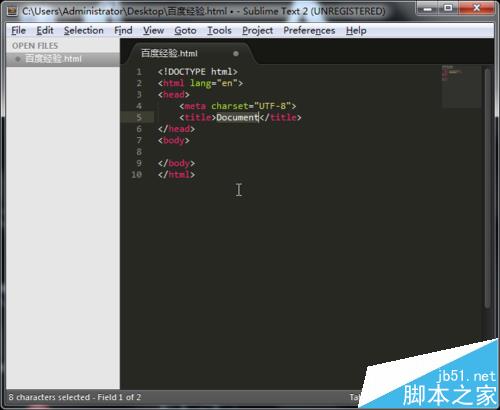Image resolution: width=500 pixels, height=410 pixels.
Task: Click the opening <body> tag
Action: (x=174, y=140)
